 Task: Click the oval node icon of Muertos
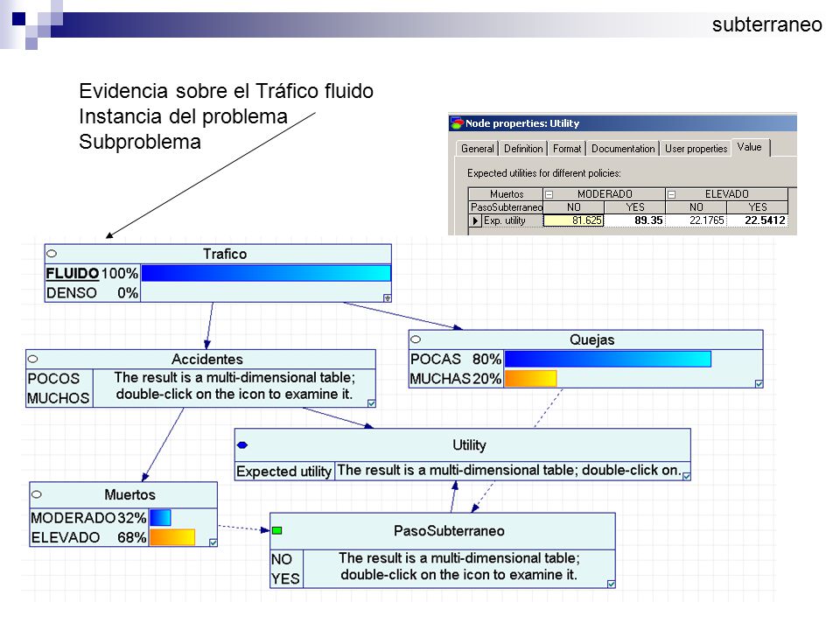pyautogui.click(x=37, y=493)
